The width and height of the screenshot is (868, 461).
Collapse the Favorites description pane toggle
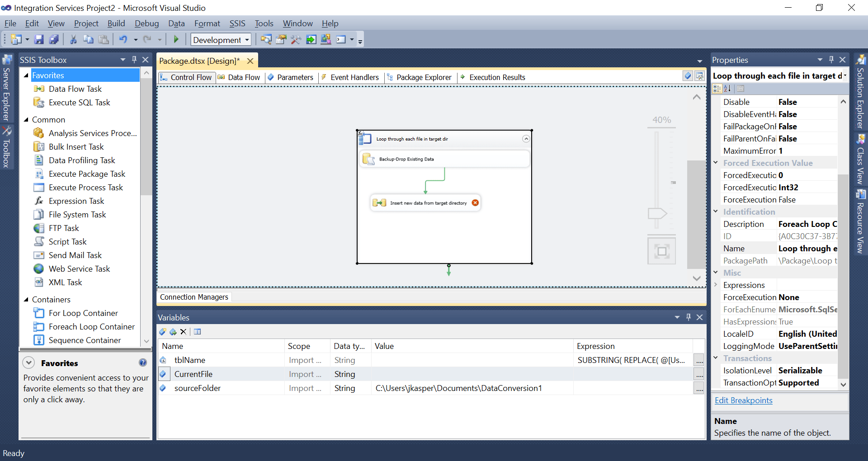[28, 362]
